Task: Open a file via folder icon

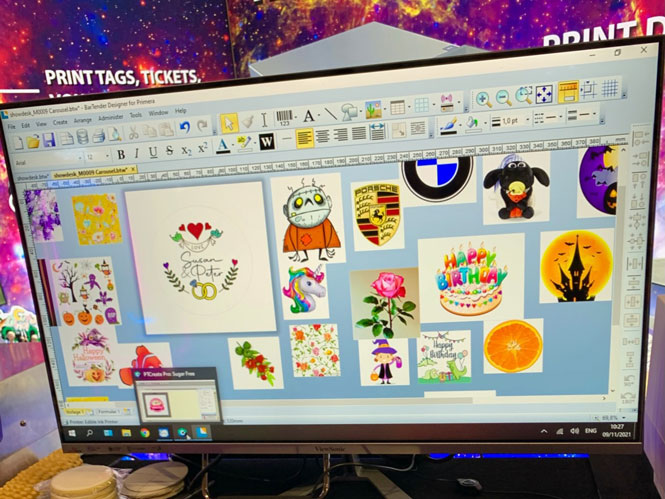Action: 33,141
